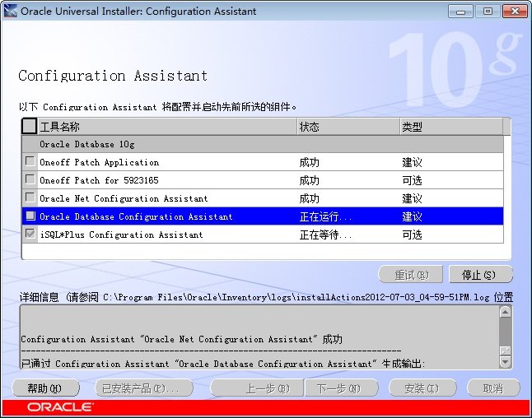Maximize the Oracle Universal Installer window

pos(488,12)
